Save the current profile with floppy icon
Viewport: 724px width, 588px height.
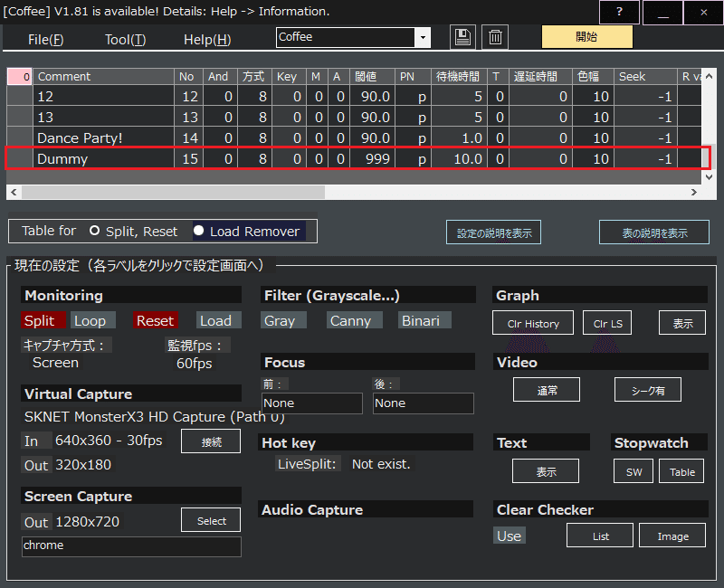(462, 37)
